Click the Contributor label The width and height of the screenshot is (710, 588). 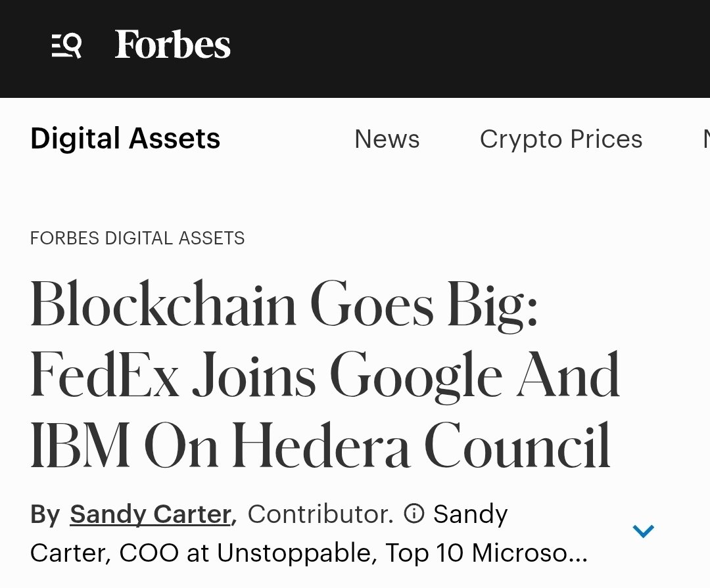coord(320,514)
